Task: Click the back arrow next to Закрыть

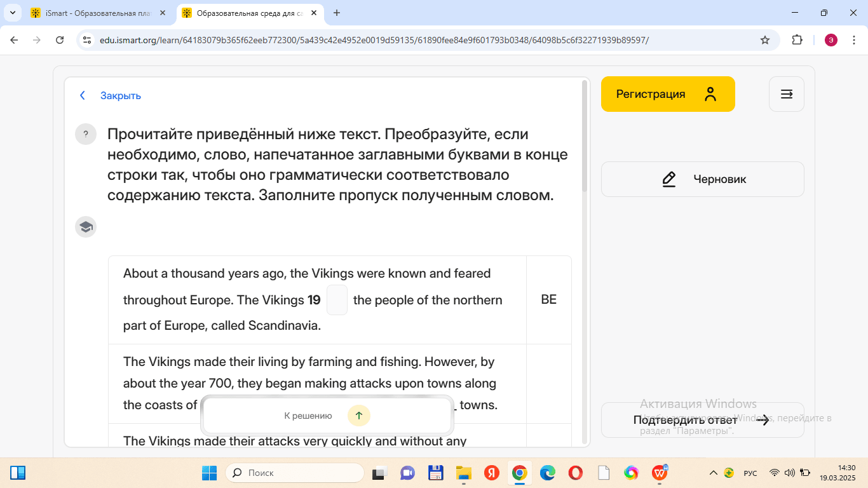Action: click(x=83, y=95)
